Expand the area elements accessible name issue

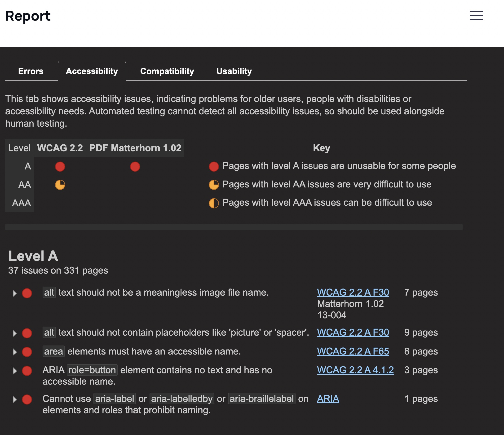point(15,352)
